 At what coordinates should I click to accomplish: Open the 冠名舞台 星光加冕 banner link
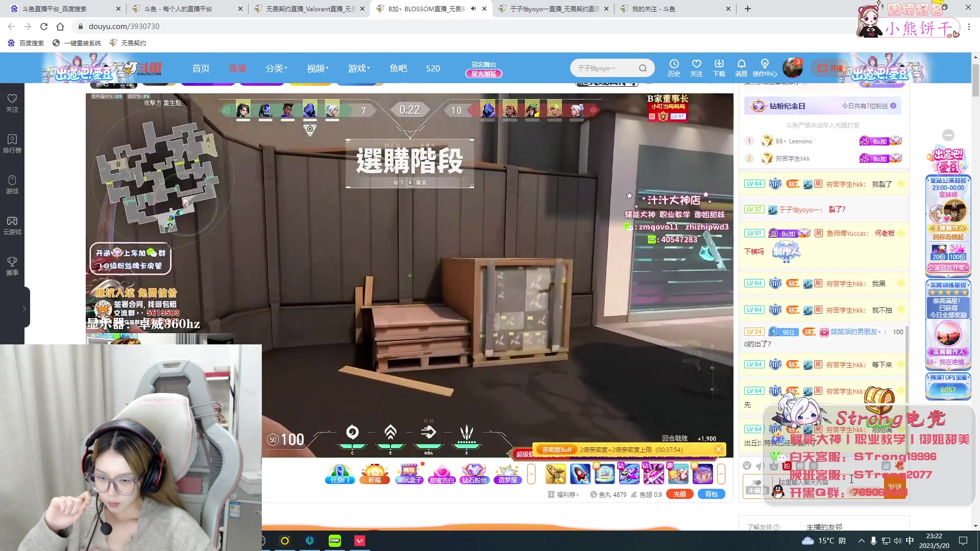point(484,69)
